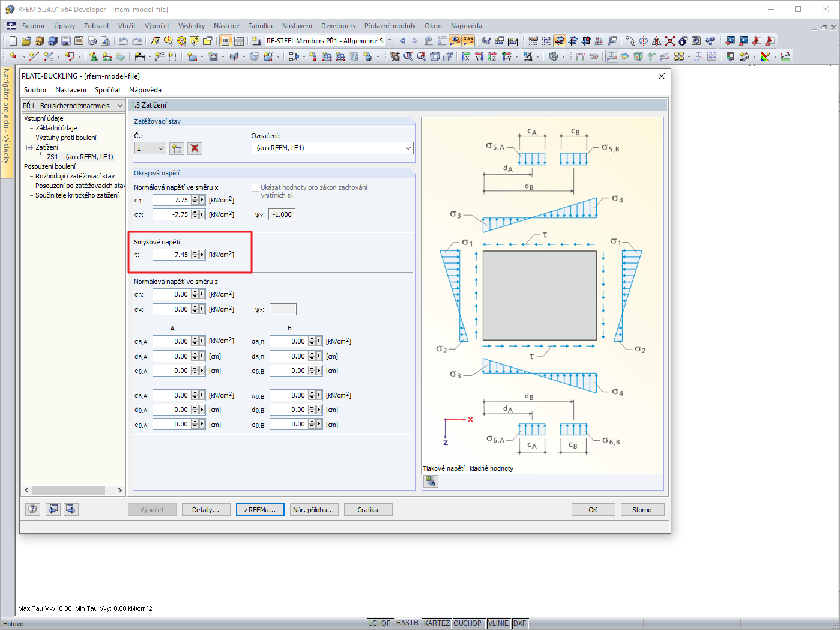Click the new load case icon beside Č.
840x630 pixels.
click(177, 148)
